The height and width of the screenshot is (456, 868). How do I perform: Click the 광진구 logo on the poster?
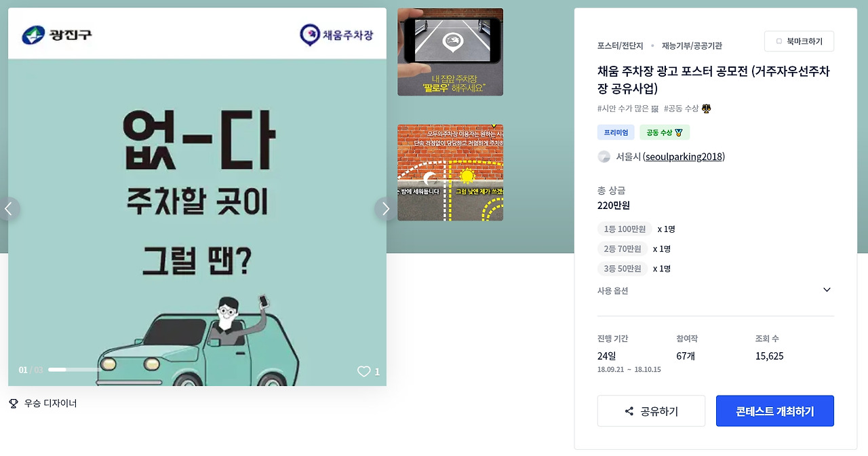point(57,35)
